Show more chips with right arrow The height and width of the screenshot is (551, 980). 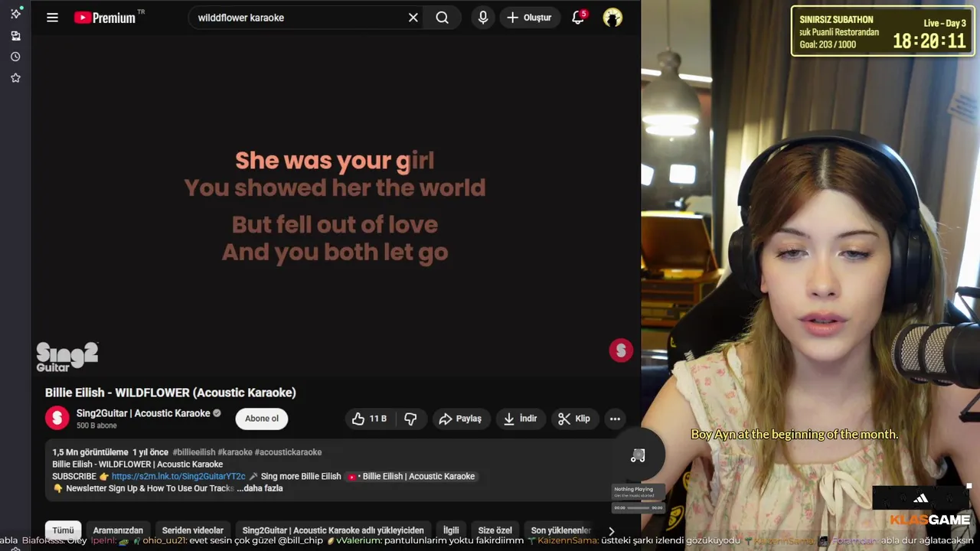[611, 531]
